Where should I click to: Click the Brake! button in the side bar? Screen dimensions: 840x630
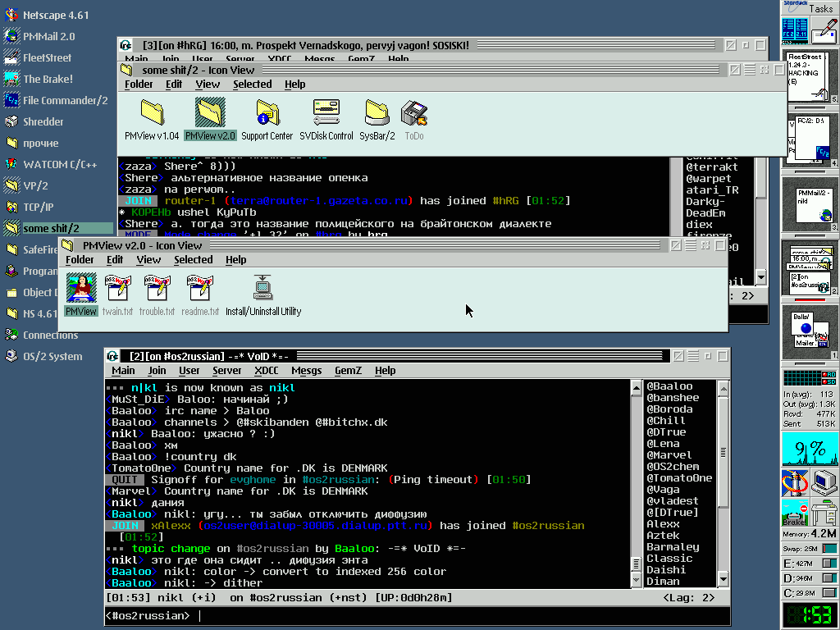point(795,513)
